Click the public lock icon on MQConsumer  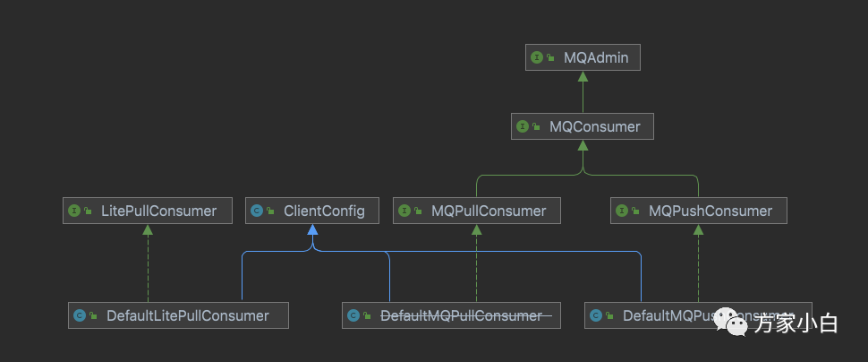click(536, 126)
